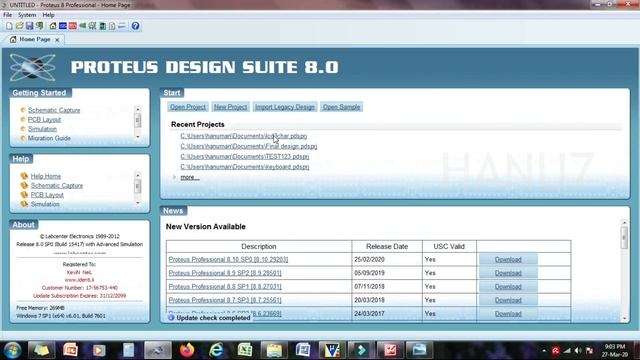Click the Getting Started scroll up arrow

(138, 109)
